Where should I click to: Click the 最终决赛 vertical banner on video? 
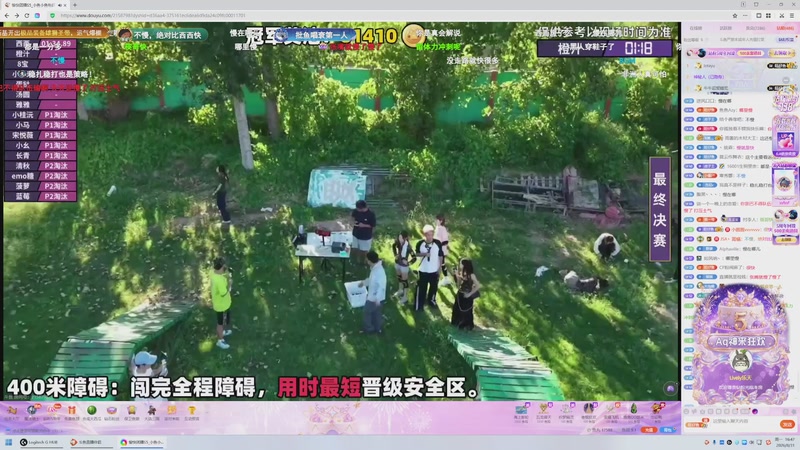(x=660, y=209)
